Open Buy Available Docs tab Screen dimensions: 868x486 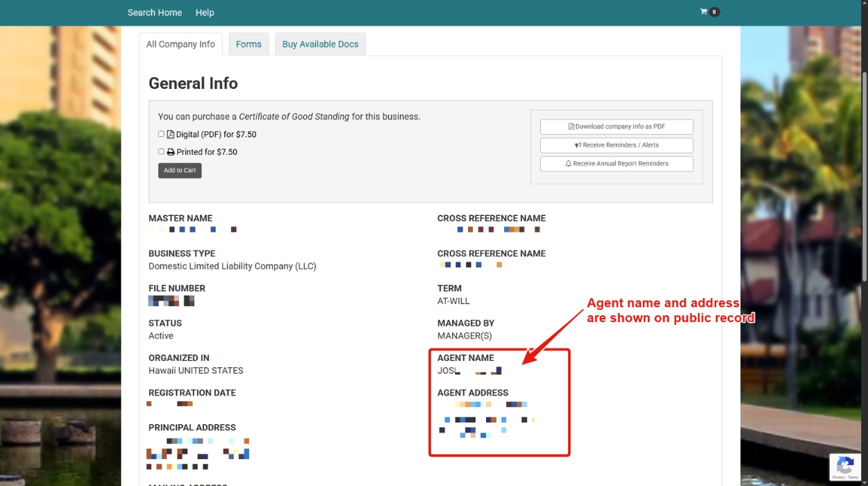click(320, 44)
